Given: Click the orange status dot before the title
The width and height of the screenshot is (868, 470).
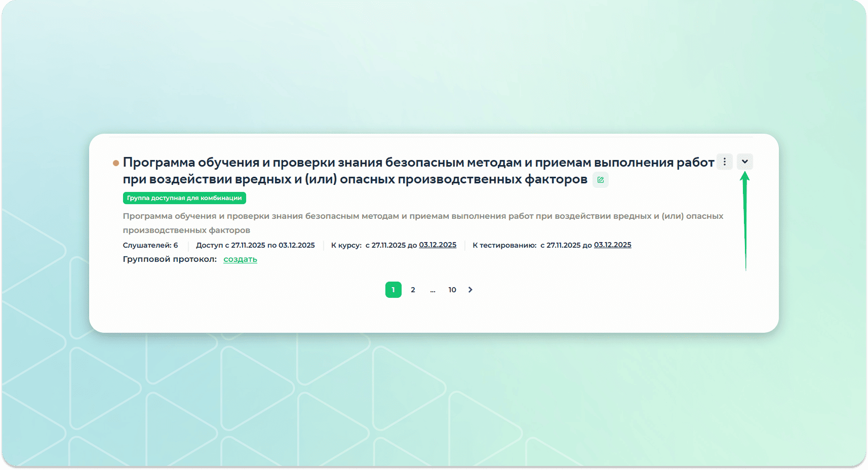Looking at the screenshot, I should (116, 163).
